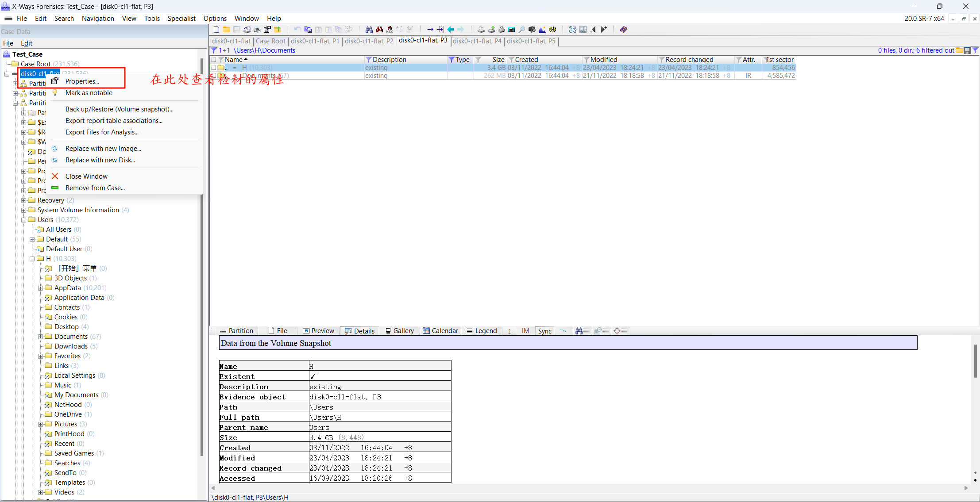Click the Find Hex Values icon
Screen dimensions: 980x502
tap(390, 30)
